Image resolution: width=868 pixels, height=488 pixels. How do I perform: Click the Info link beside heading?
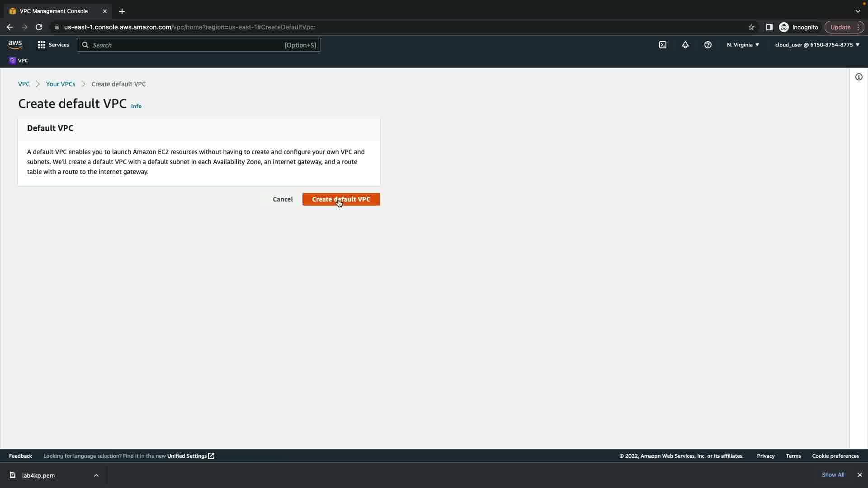click(x=136, y=106)
